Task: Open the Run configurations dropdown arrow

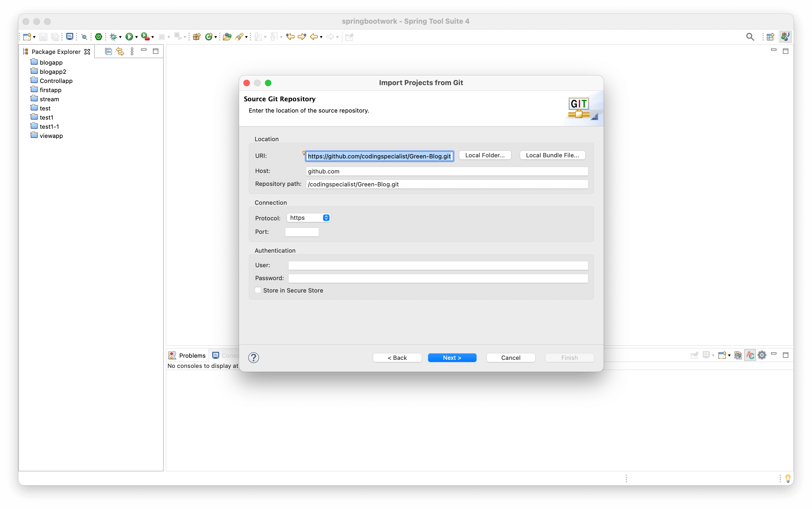Action: [x=136, y=37]
